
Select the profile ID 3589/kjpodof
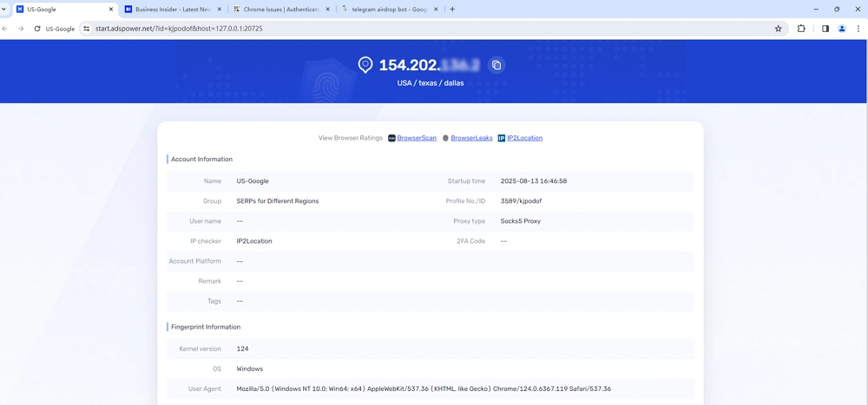tap(521, 201)
